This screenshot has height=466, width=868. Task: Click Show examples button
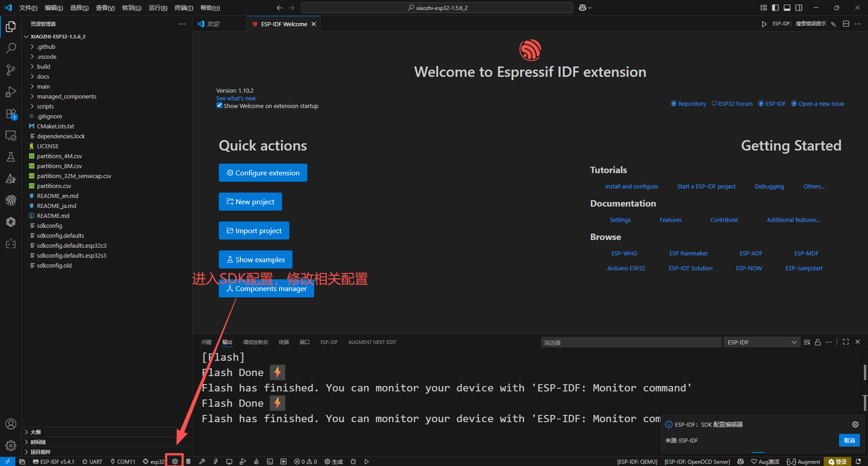coord(255,259)
